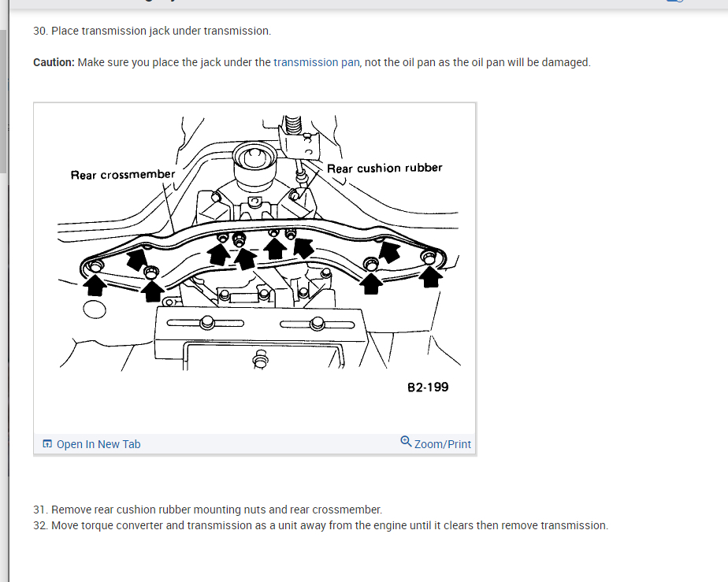Click step 30 transmission jack text
The width and height of the screenshot is (728, 582).
point(152,31)
